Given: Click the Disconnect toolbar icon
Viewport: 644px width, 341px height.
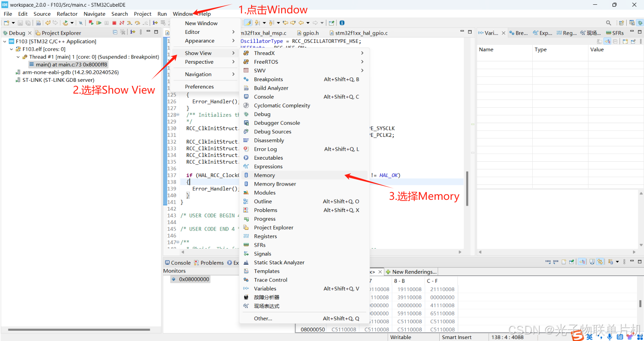Looking at the screenshot, I should click(x=122, y=23).
